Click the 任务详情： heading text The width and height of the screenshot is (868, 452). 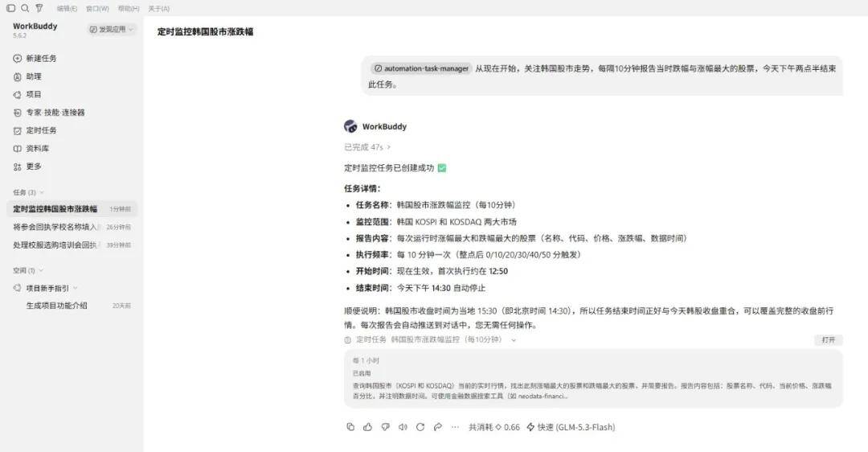362,188
